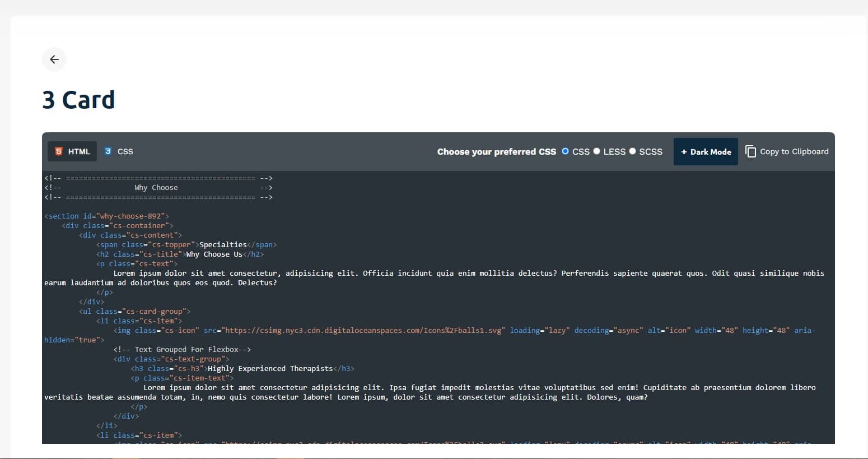This screenshot has width=868, height=459.
Task: Switch to the HTML code tab
Action: coord(72,151)
